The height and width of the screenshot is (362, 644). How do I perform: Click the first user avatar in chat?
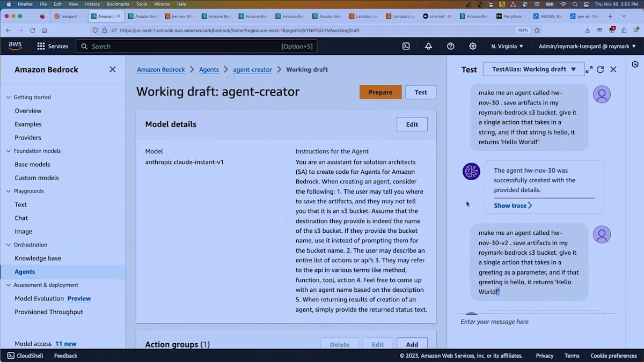tap(602, 94)
